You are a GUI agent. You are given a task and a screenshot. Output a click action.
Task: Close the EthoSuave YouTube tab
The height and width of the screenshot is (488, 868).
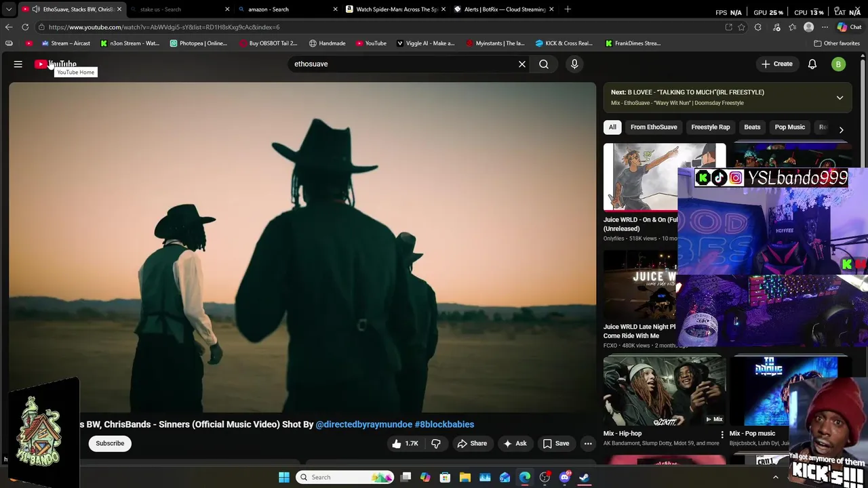point(119,9)
